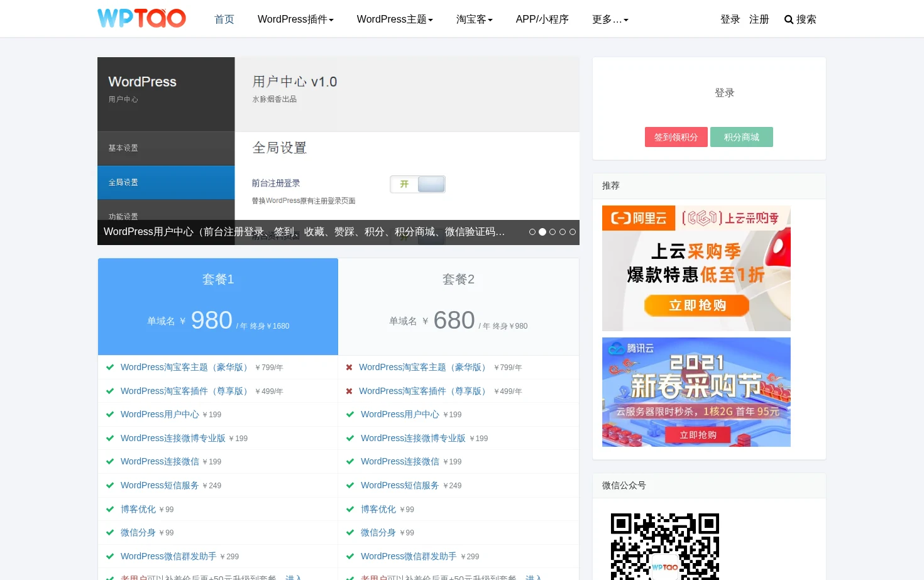Select the 套餐1 pricing tab
Image resolution: width=924 pixels, height=580 pixels.
218,307
